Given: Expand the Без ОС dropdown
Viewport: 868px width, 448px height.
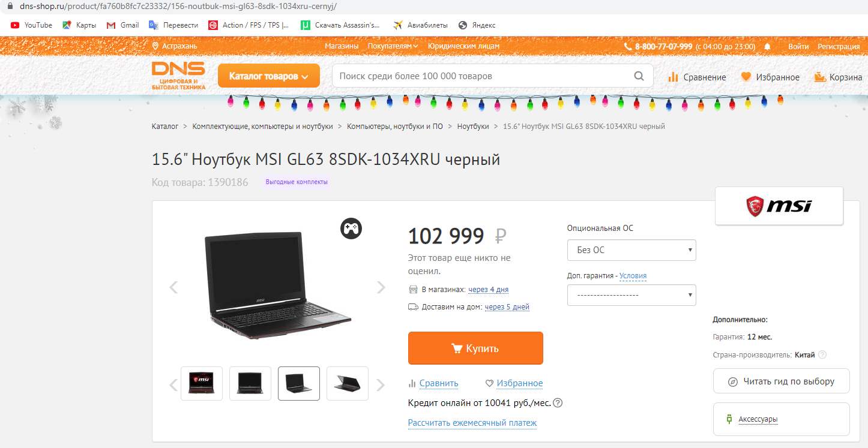Looking at the screenshot, I should click(631, 250).
